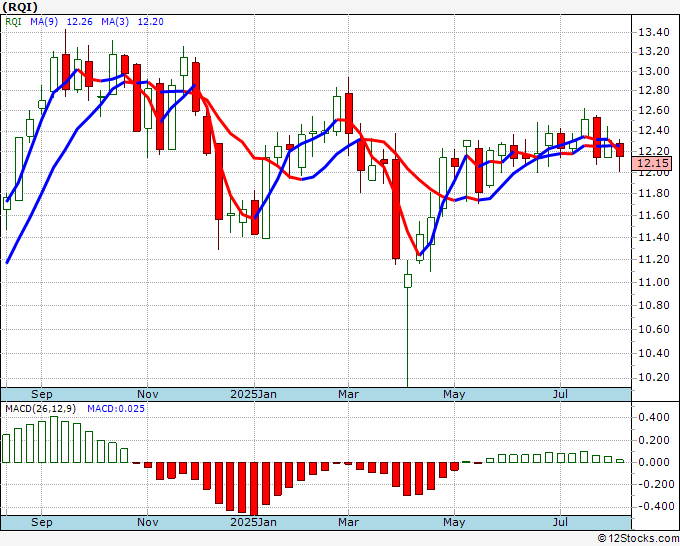Click the 12.60 price axis label
The height and width of the screenshot is (546, 680).
[x=654, y=111]
